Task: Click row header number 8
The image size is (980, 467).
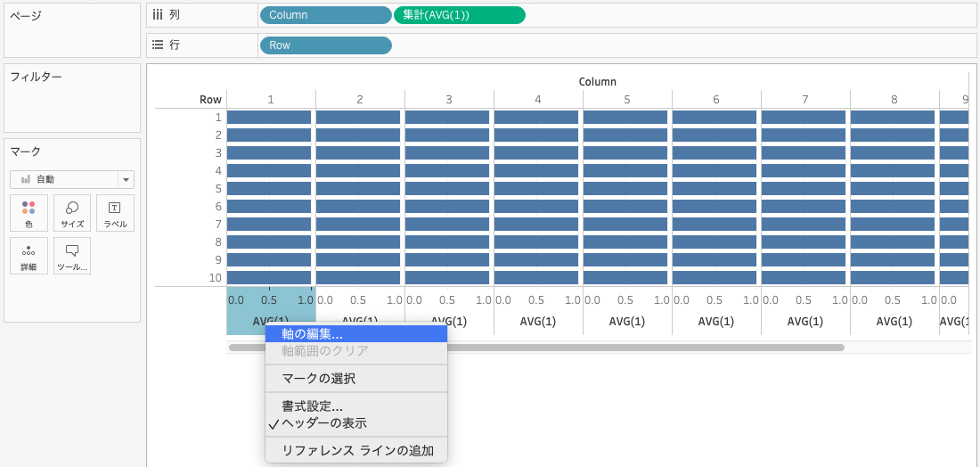Action: (219, 242)
